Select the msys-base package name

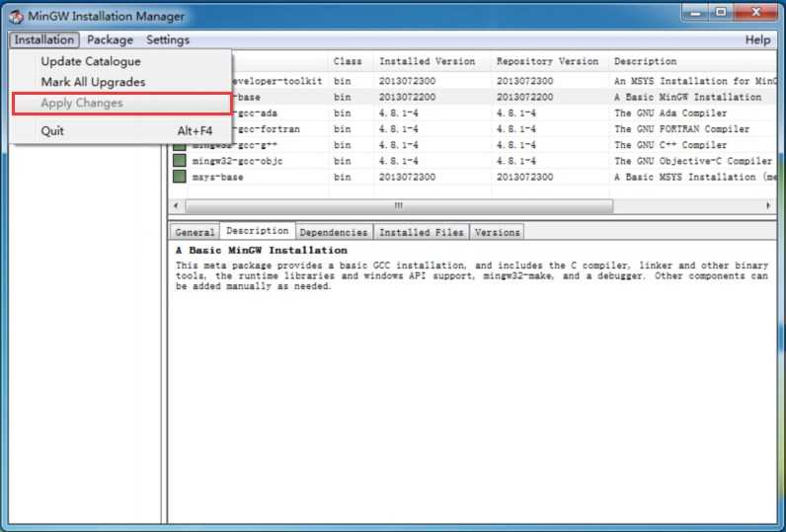point(217,177)
